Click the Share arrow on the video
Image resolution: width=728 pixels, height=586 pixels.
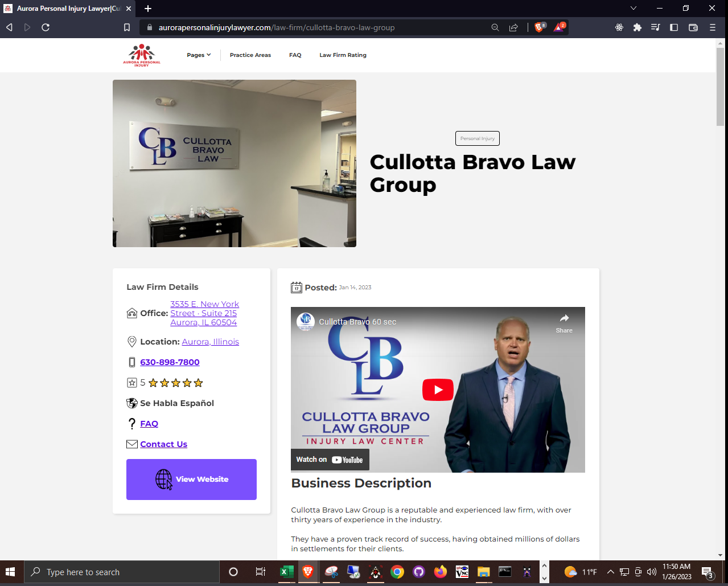(x=564, y=323)
